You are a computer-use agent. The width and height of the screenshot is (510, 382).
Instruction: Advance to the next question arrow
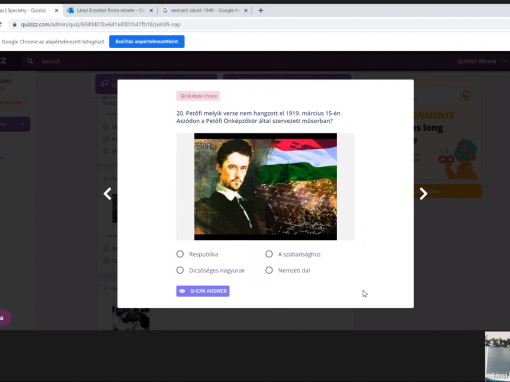point(423,194)
